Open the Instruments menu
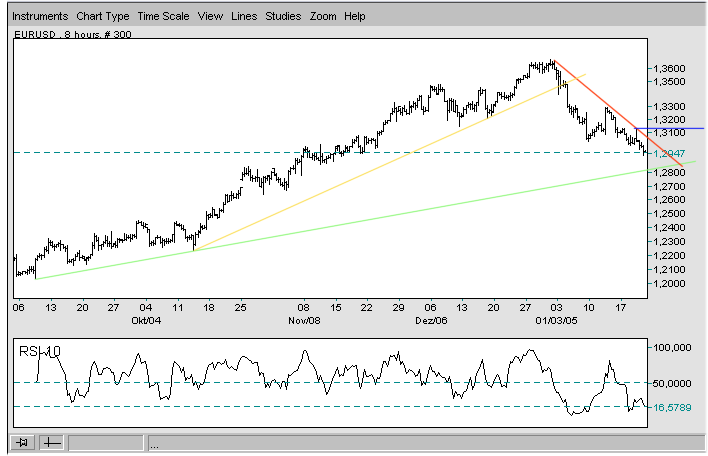 click(40, 16)
